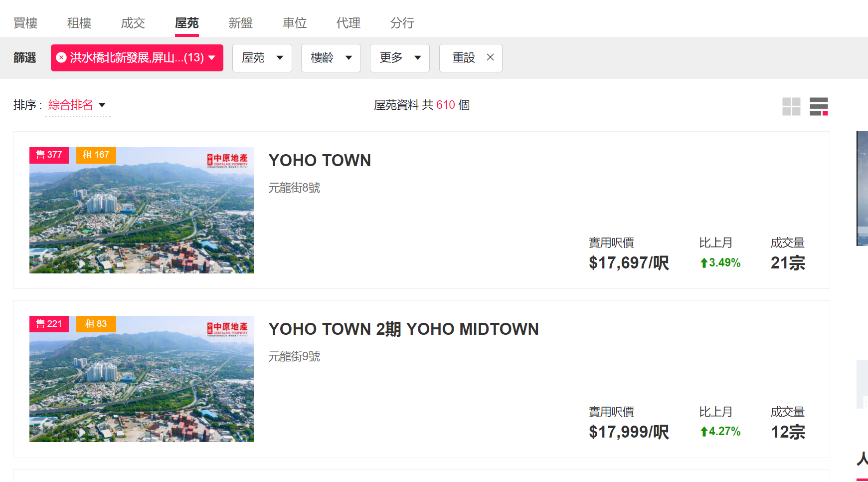The width and height of the screenshot is (868, 482).
Task: Open the 代理 tab
Action: [x=348, y=23]
